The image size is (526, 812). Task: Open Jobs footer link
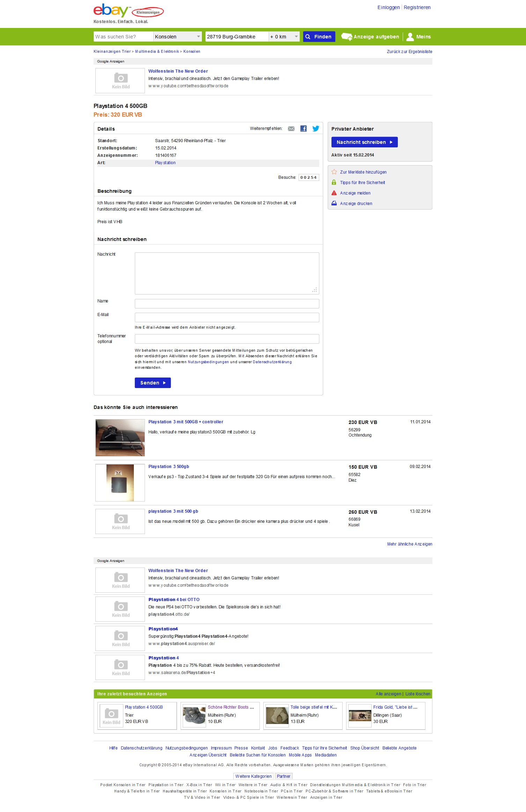point(272,748)
